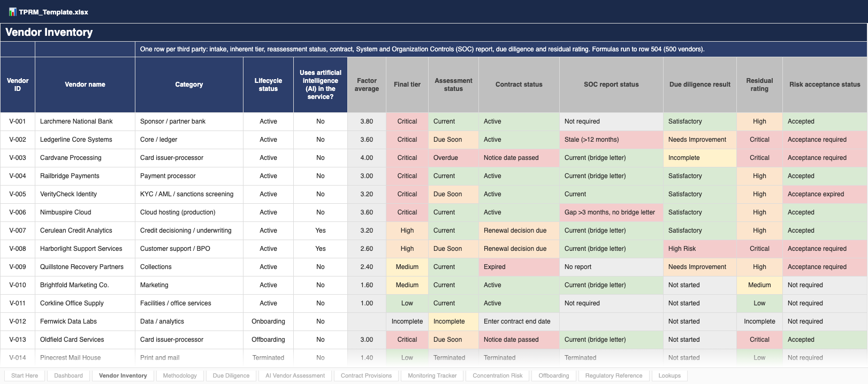Click the sheet description instructions cell
The width and height of the screenshot is (868, 384).
tap(501, 49)
